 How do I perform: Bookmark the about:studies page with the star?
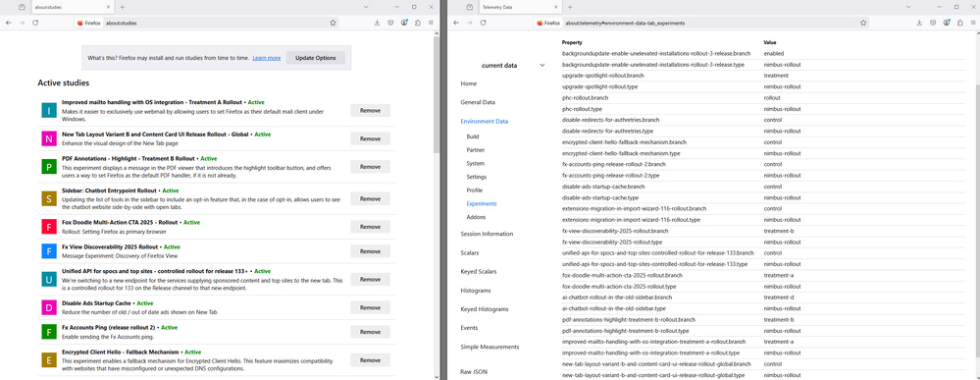[x=334, y=23]
